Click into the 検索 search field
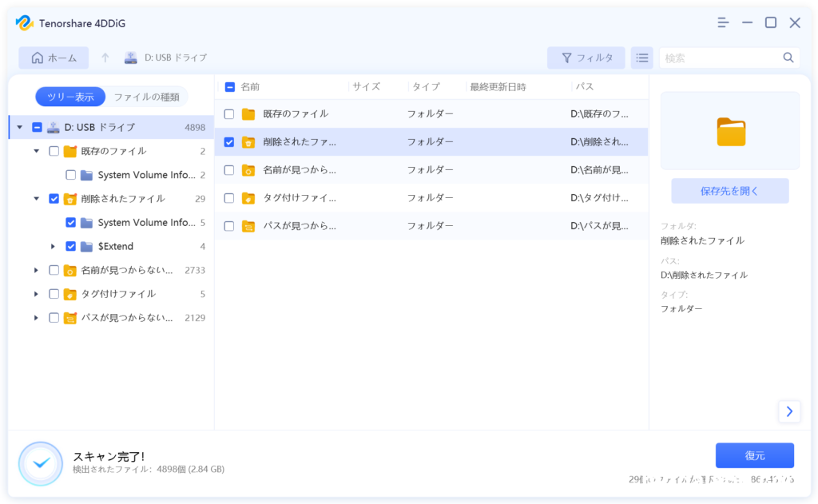Viewport: 818px width, 504px height. 719,58
